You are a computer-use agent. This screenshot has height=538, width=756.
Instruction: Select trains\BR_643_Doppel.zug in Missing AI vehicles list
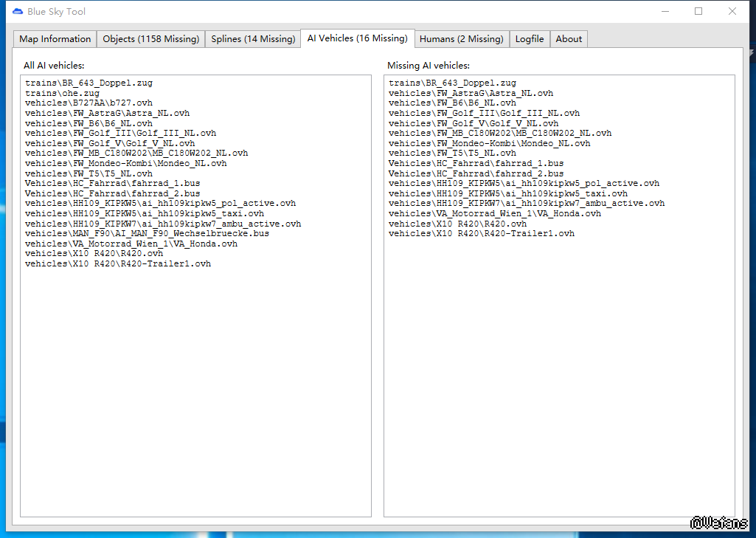tap(452, 83)
